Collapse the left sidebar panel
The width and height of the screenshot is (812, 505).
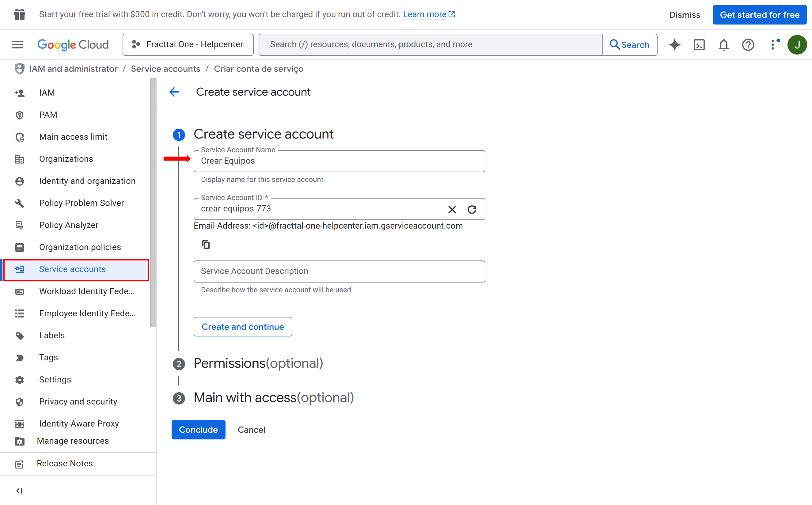(x=19, y=490)
